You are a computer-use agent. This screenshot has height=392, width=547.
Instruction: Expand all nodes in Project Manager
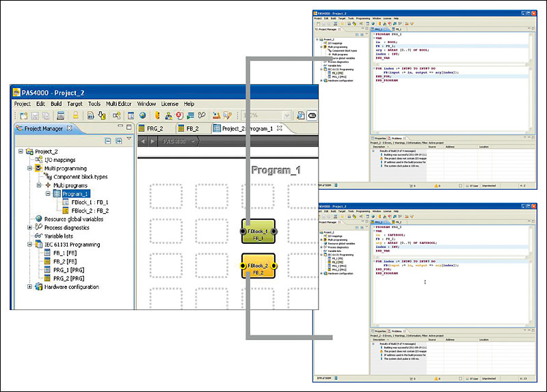point(119,141)
